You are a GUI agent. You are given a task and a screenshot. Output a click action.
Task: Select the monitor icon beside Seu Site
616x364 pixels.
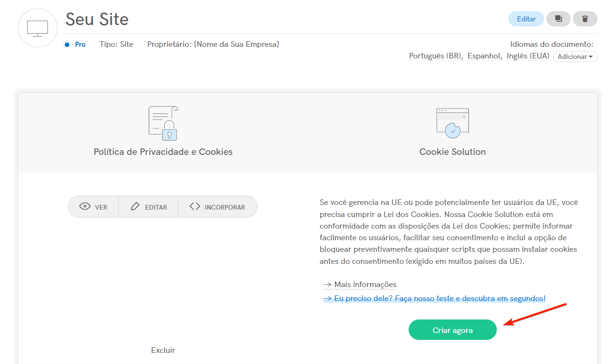pyautogui.click(x=37, y=28)
